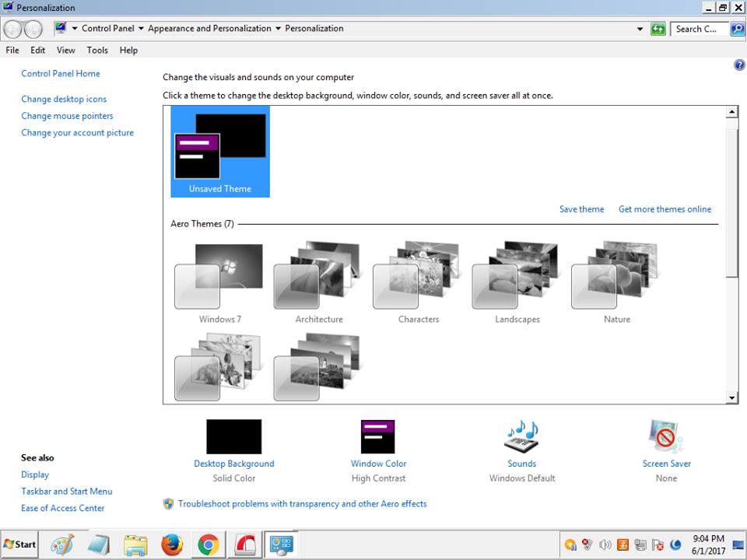Click the Desktop Background link
Image resolution: width=747 pixels, height=560 pixels.
[x=234, y=464]
